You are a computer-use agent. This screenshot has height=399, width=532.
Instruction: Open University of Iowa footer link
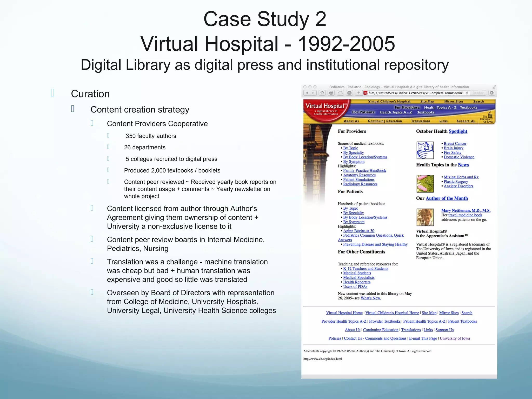455,338
